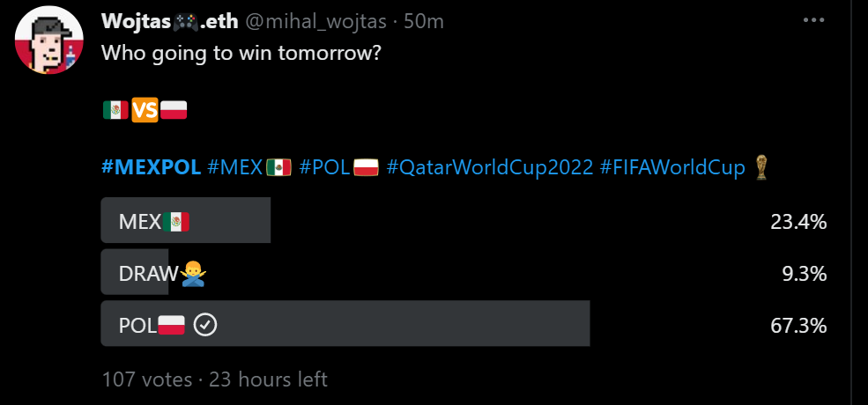The width and height of the screenshot is (868, 405).
Task: Visit the #FIFAWorldCup hashtag
Action: (672, 167)
